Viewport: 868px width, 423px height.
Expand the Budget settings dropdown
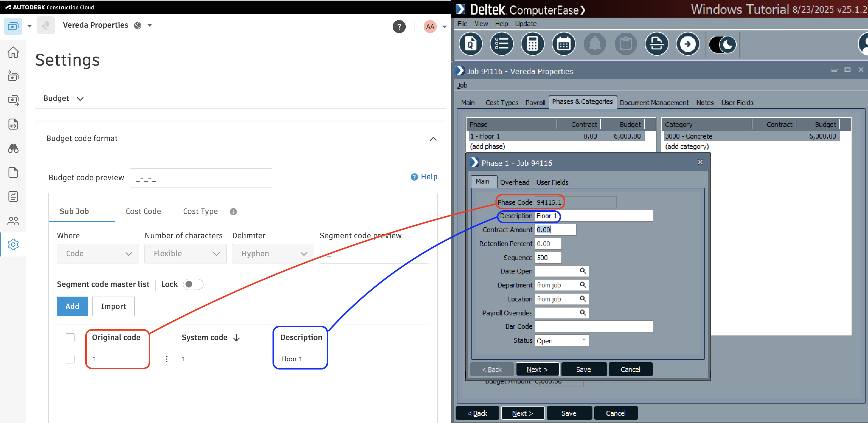[x=63, y=98]
